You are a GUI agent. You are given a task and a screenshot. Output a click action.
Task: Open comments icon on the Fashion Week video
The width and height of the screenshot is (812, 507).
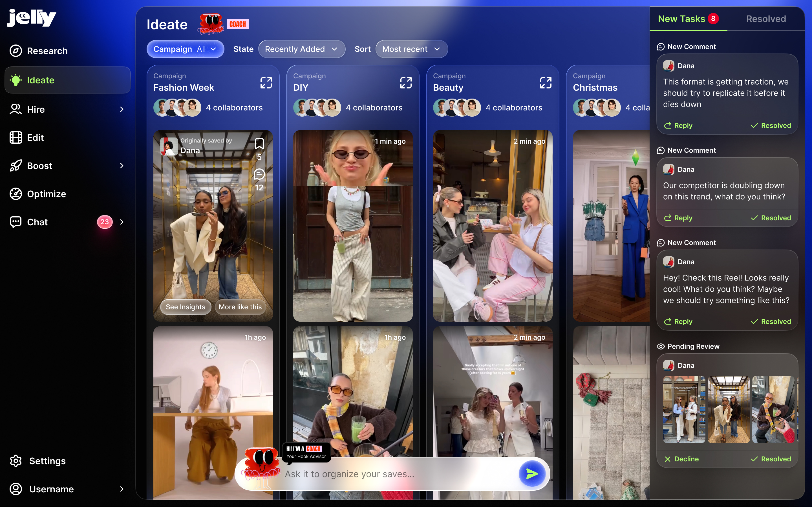coord(259,174)
